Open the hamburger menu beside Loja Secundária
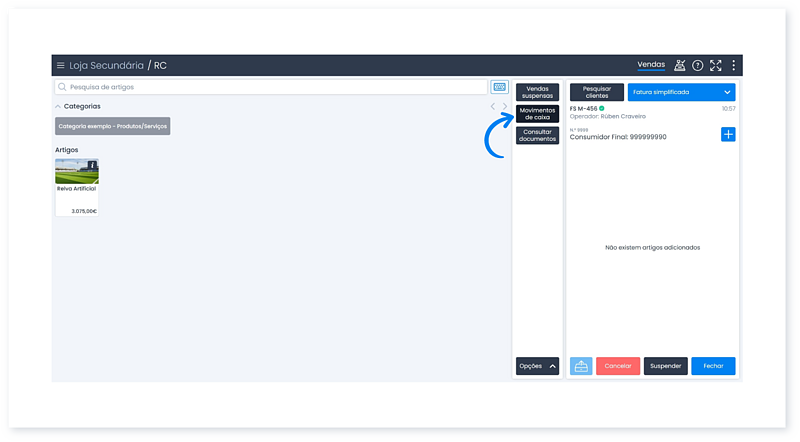 pos(60,65)
